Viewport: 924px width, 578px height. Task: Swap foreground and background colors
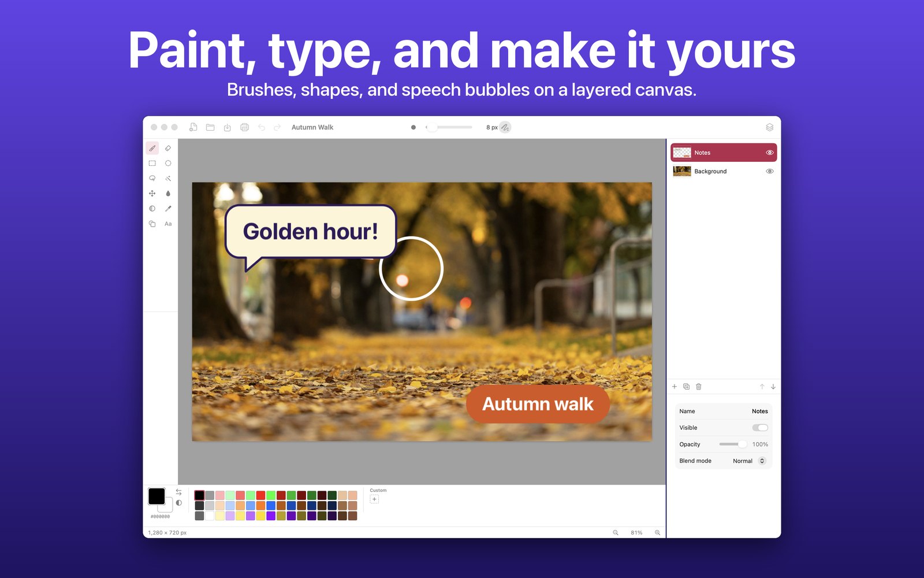179,492
